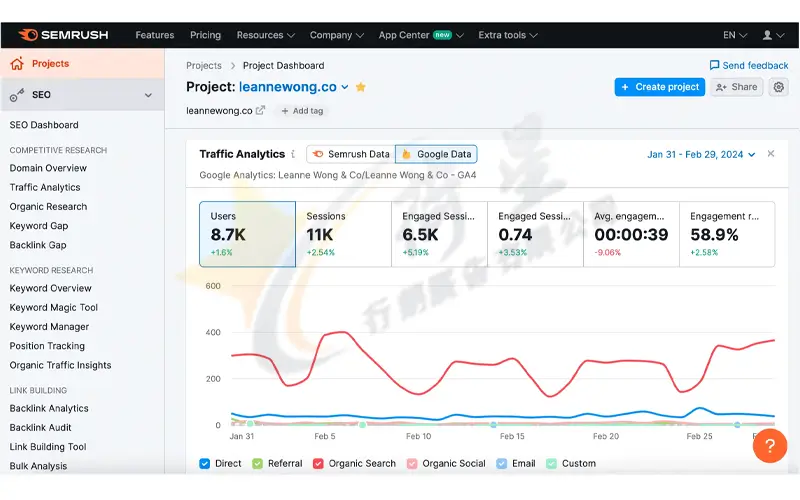
Task: Open Domain Overview
Action: tap(48, 168)
